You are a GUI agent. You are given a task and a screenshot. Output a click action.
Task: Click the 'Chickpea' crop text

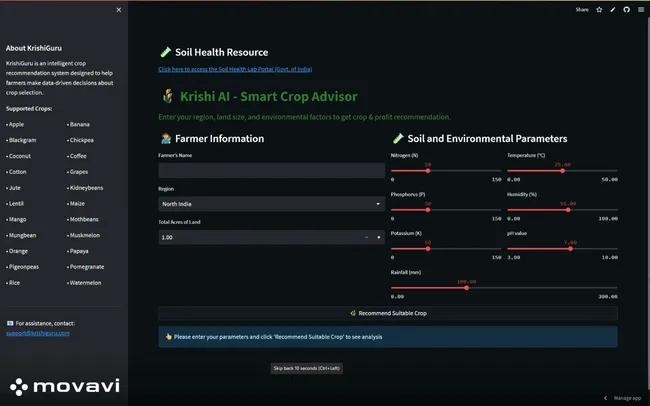82,140
